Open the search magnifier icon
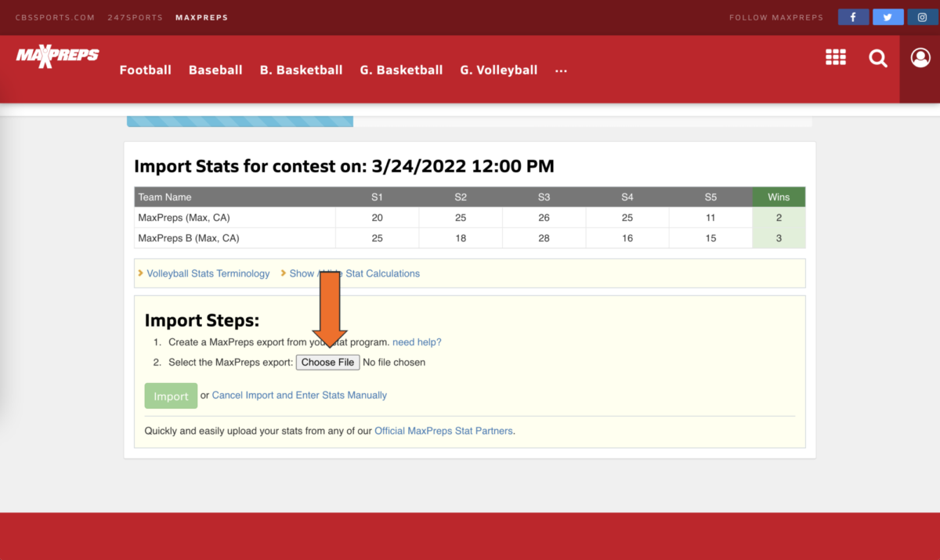Viewport: 940px width, 560px height. pyautogui.click(x=878, y=58)
